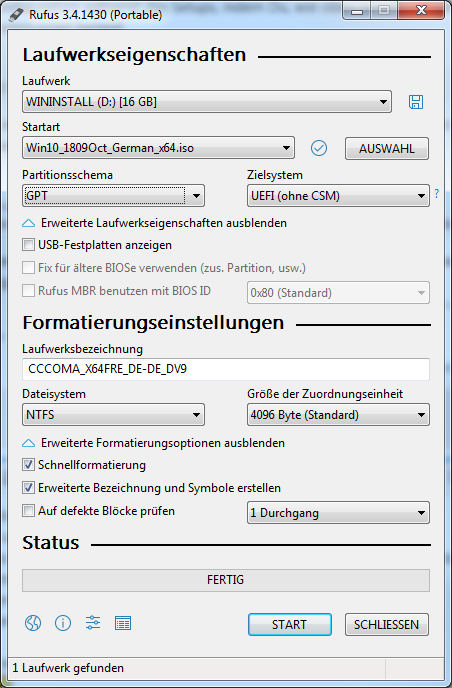Open the Startart ISO dropdown

click(158, 148)
